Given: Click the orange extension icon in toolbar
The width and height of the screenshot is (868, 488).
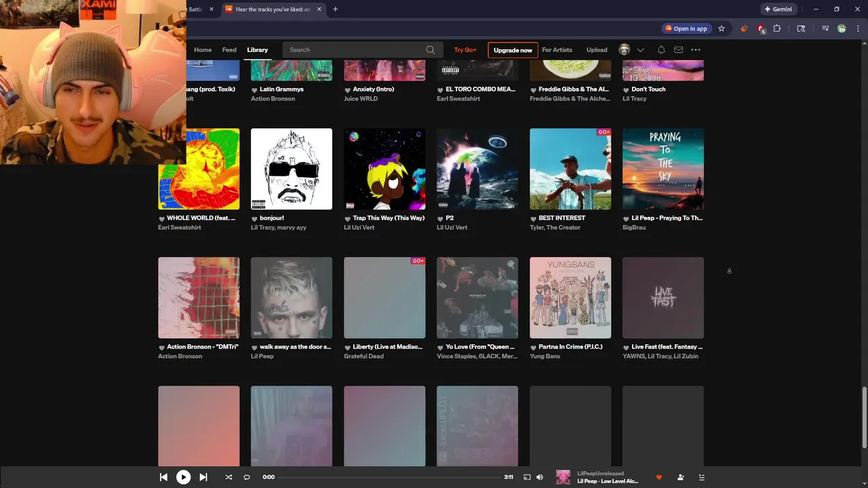Looking at the screenshot, I should click(744, 28).
